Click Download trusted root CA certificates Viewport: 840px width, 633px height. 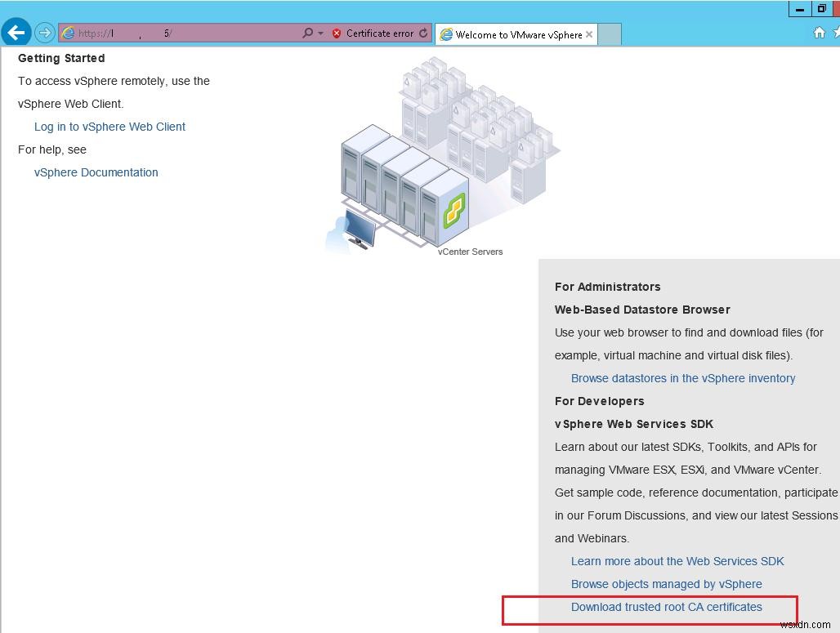[x=667, y=607]
